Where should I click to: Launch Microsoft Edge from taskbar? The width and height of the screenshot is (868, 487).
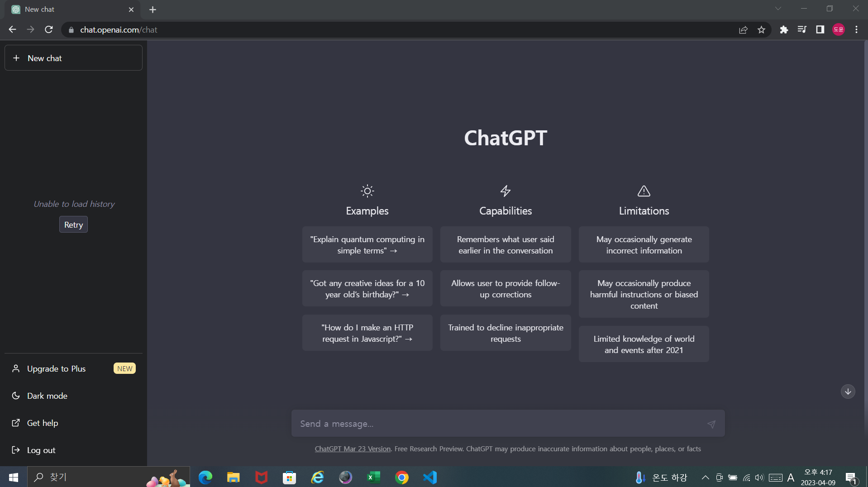(205, 477)
